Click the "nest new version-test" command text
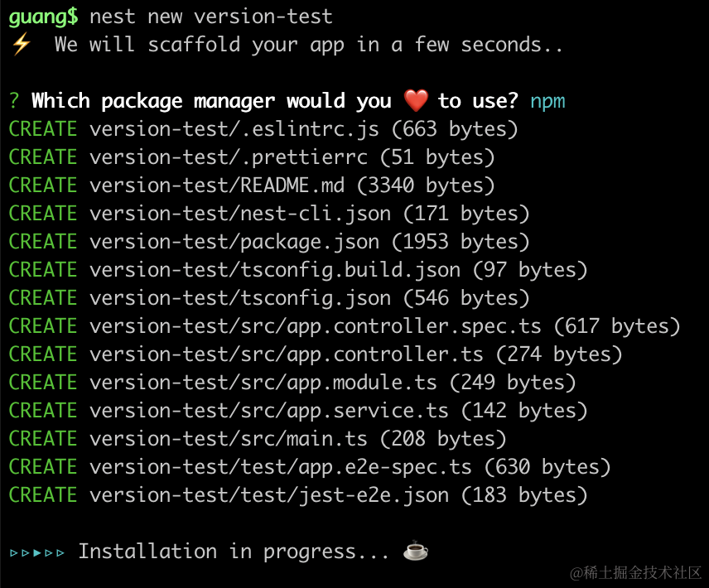 point(210,16)
